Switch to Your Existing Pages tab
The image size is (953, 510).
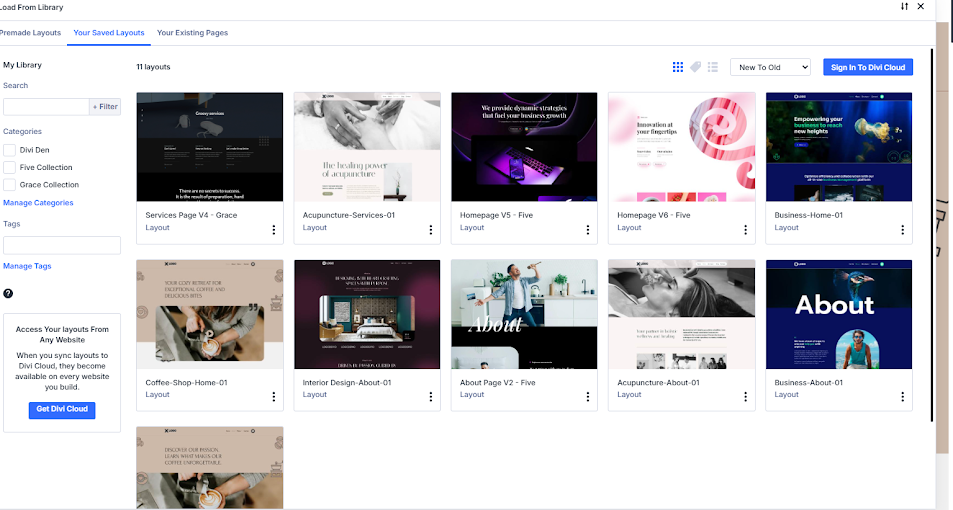click(x=192, y=33)
